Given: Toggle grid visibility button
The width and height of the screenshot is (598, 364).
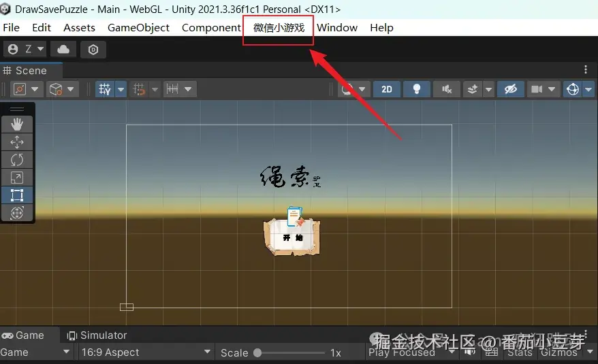Looking at the screenshot, I should [x=105, y=89].
